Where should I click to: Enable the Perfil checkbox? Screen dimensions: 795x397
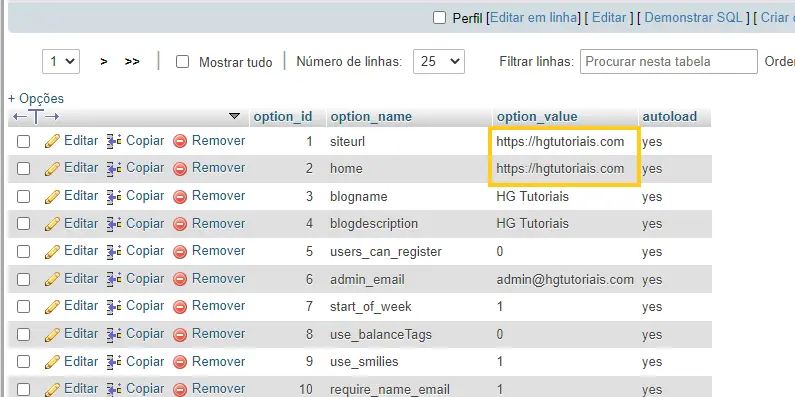(x=439, y=18)
